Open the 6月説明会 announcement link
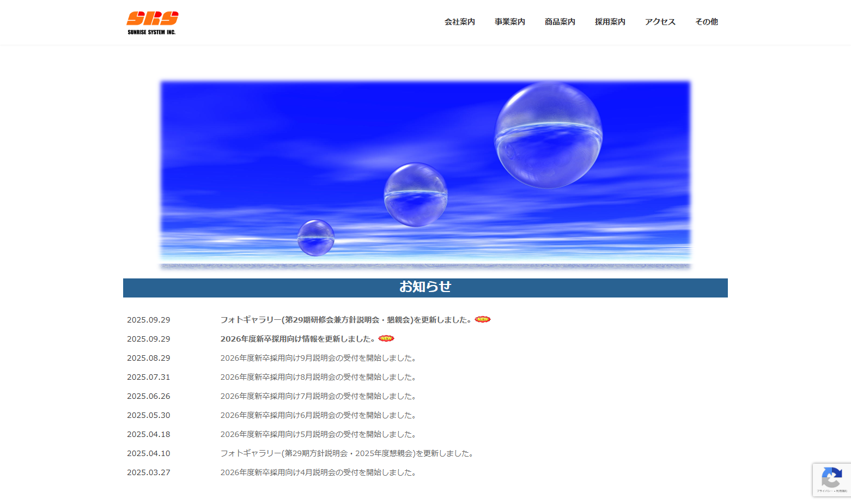Screen dimensions: 851x504 click(319, 415)
